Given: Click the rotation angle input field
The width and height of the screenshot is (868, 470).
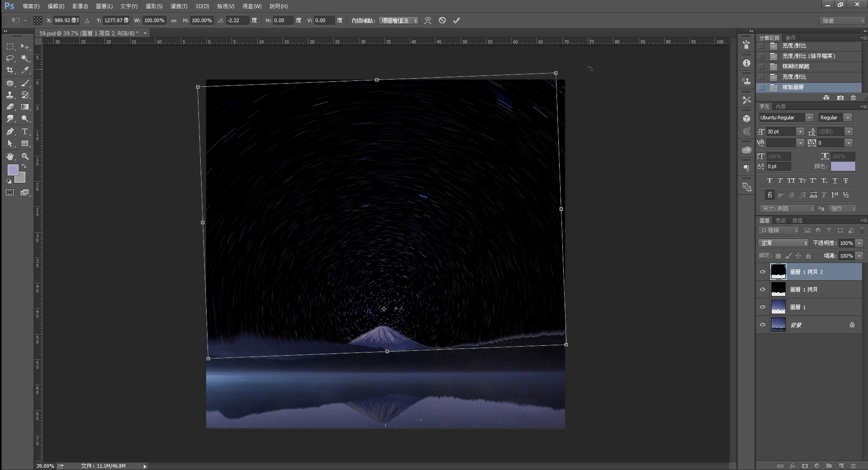Looking at the screenshot, I should tap(237, 20).
